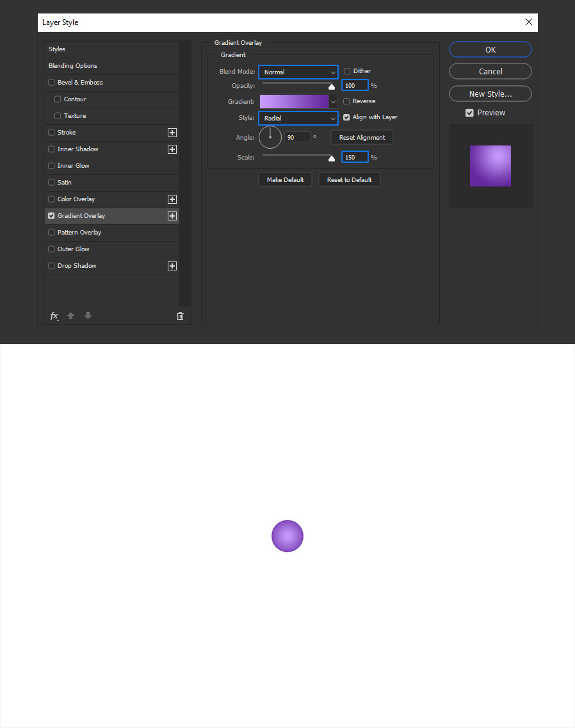
Task: Open the Outer Glow settings
Action: tap(74, 249)
